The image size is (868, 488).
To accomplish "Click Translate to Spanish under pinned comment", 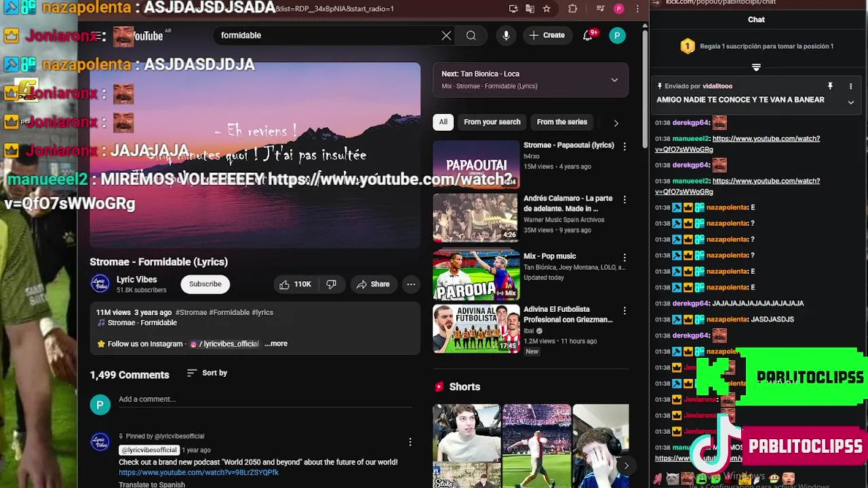I will 152,485.
